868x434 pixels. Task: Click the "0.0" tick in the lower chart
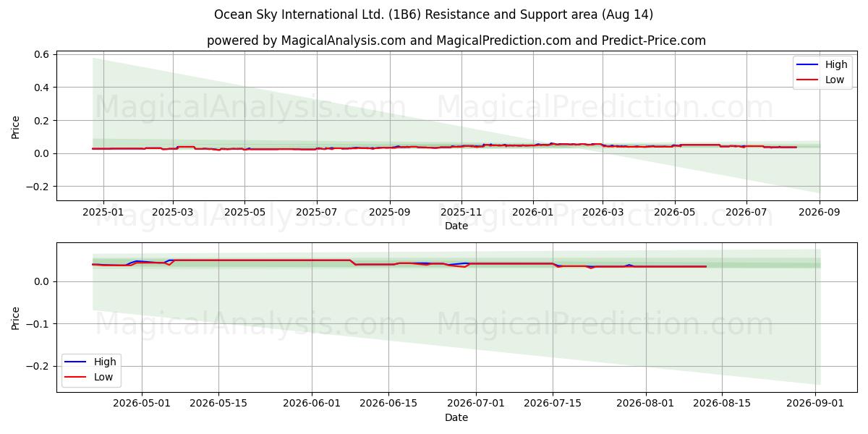(x=41, y=281)
